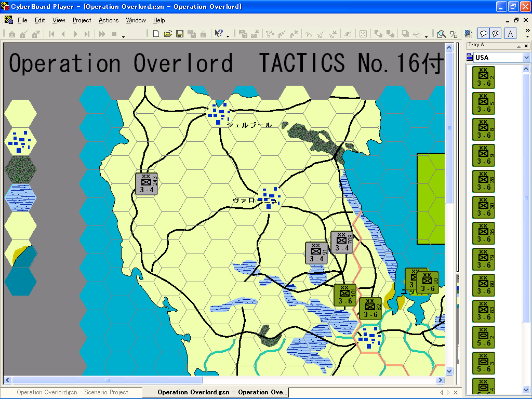Click the CyberBoard document icon left of File
532x399 pixels.
click(9, 20)
